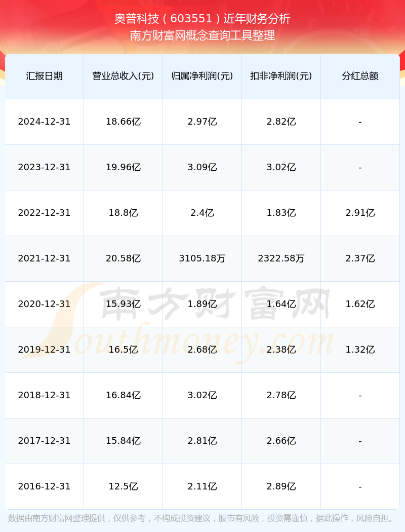Select the 2.78亿 cell
This screenshot has height=532, width=405.
(281, 395)
